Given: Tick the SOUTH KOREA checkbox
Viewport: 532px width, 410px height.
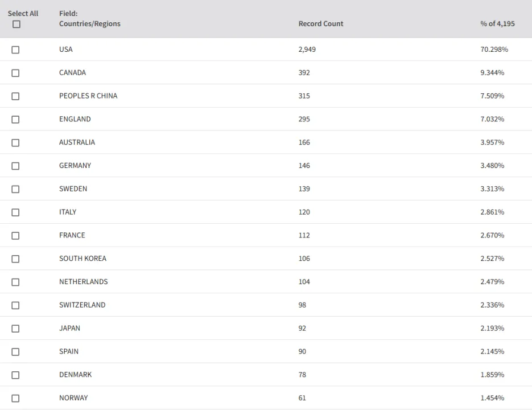Looking at the screenshot, I should [15, 259].
